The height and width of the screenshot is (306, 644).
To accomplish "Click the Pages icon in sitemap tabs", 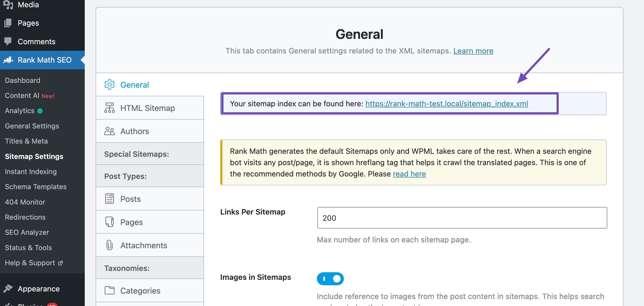I will (109, 222).
